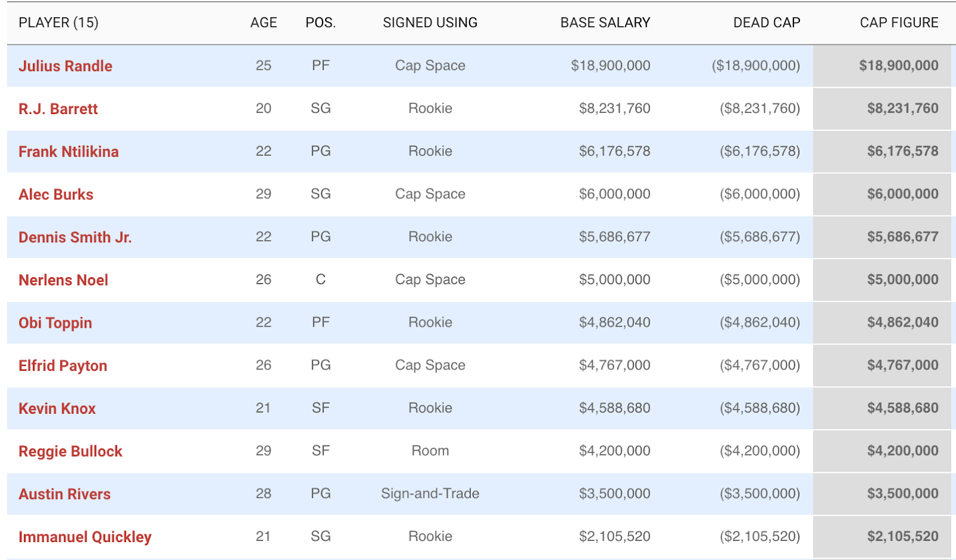Viewport: 956px width, 560px height.
Task: Sort by BASE SALARY column header
Action: tap(605, 23)
